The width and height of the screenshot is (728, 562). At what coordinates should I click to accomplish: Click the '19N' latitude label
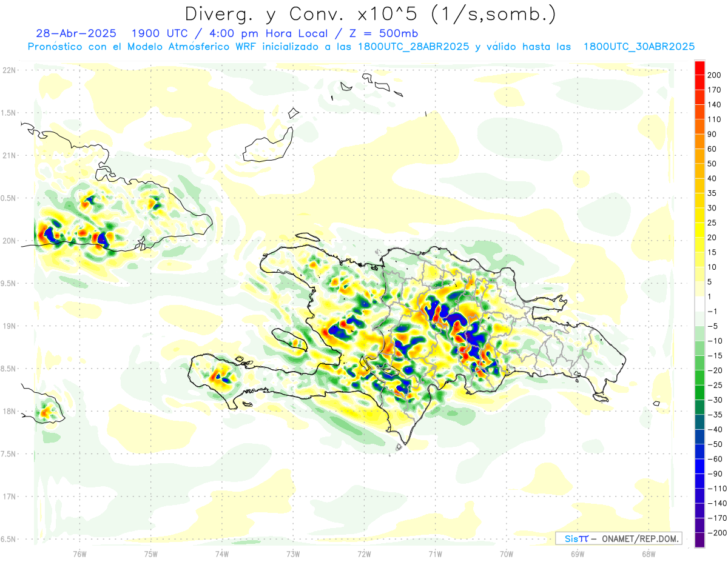[9, 326]
